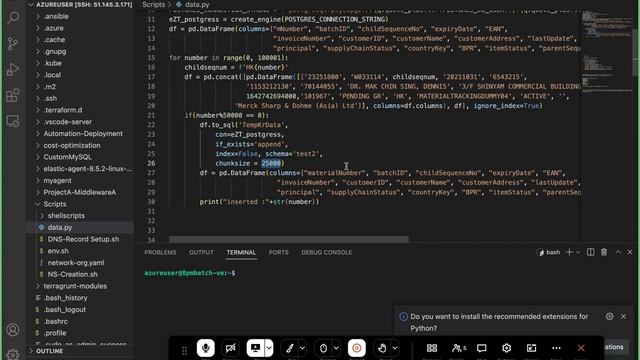Image resolution: width=640 pixels, height=360 pixels.
Task: Close the terminal panel
Action: (x=630, y=252)
